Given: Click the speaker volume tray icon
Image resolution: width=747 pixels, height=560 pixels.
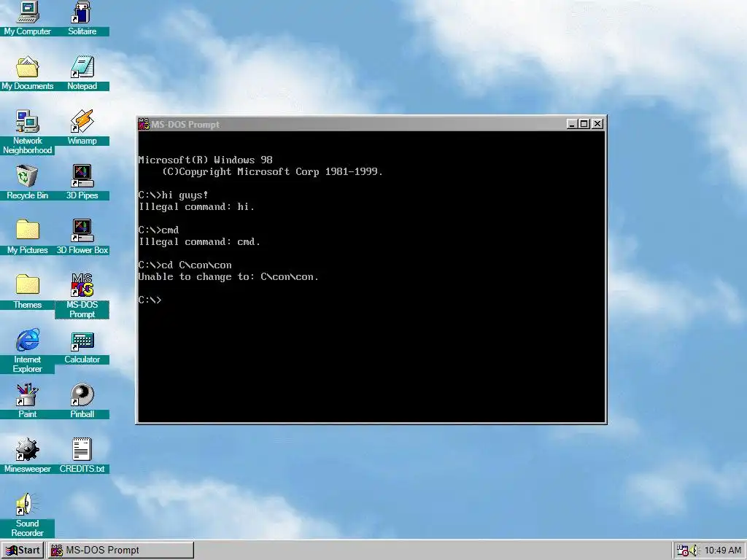Looking at the screenshot, I should 694,551.
